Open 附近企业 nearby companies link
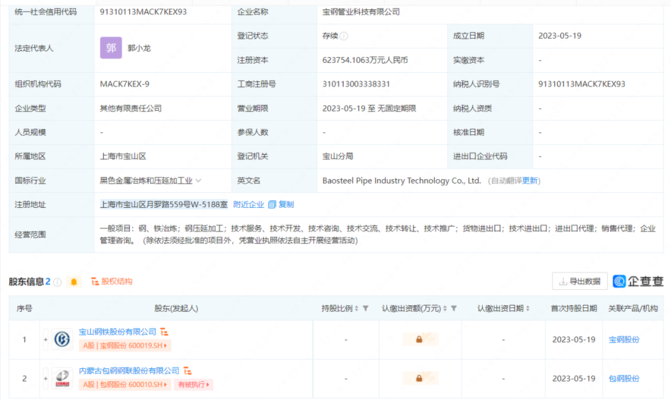The width and height of the screenshot is (671, 400). 248,203
